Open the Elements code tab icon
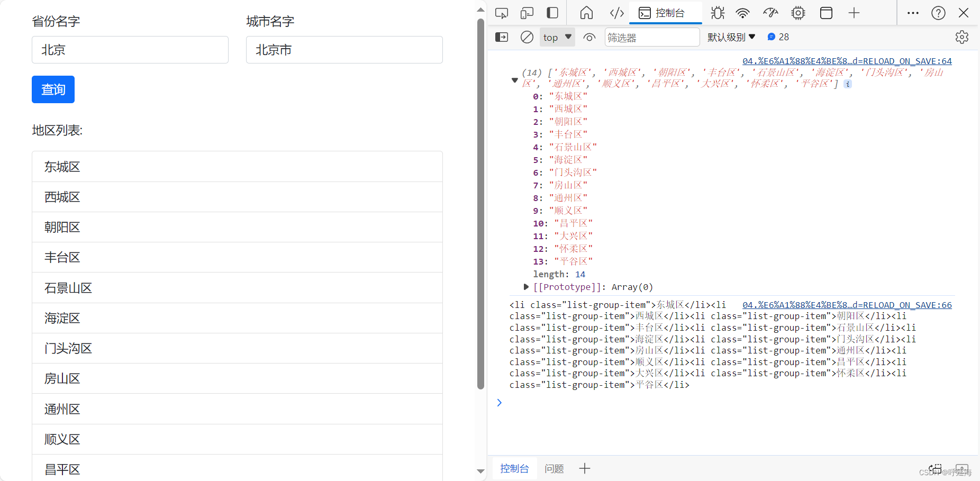The width and height of the screenshot is (980, 481). point(617,13)
